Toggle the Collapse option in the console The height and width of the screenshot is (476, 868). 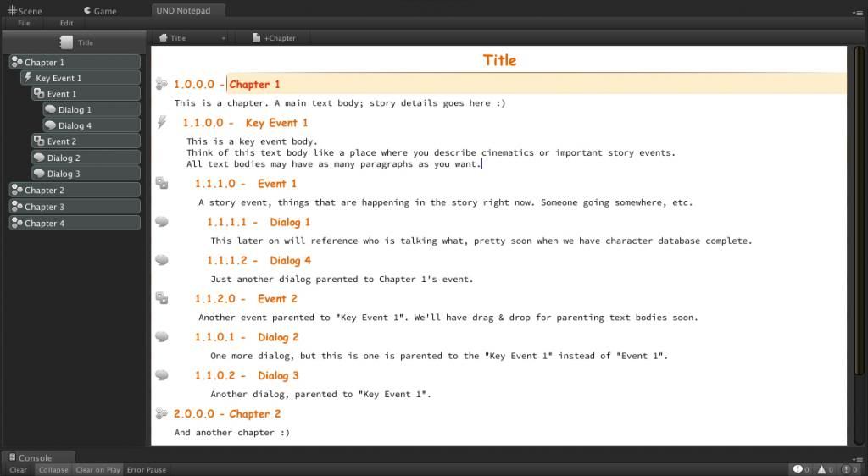(x=53, y=470)
